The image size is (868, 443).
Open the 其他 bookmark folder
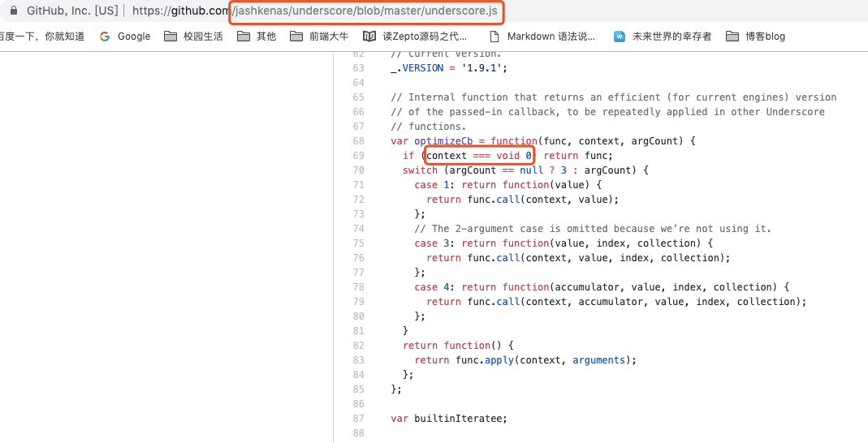click(x=257, y=37)
